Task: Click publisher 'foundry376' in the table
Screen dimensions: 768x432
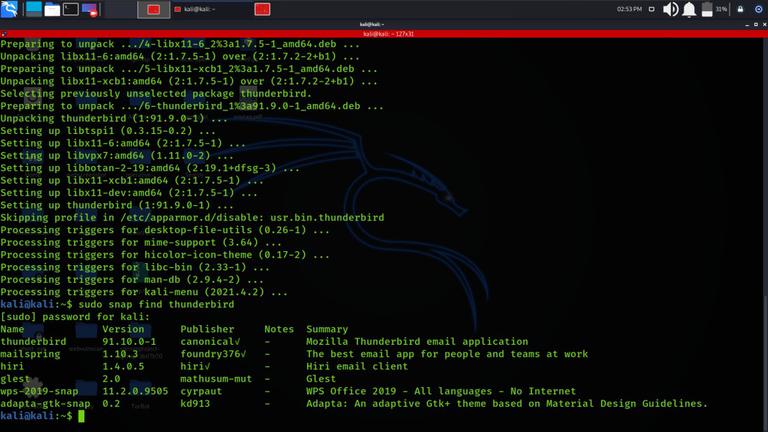Action: (x=210, y=354)
